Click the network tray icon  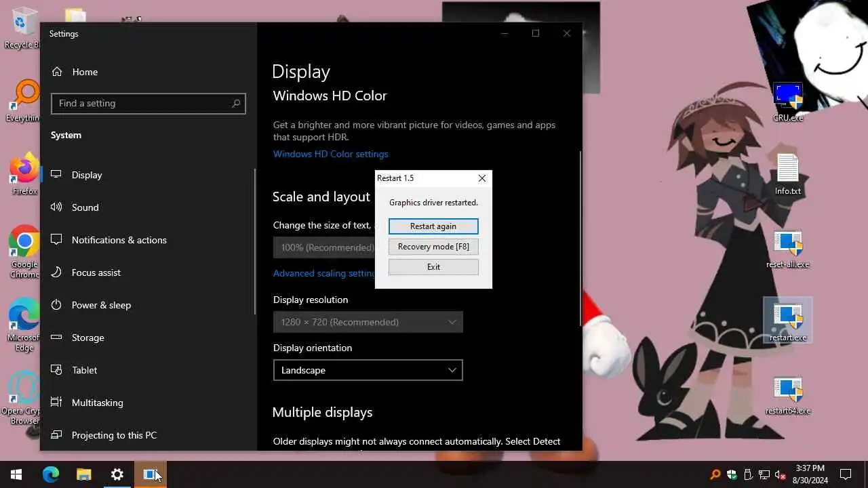click(764, 474)
